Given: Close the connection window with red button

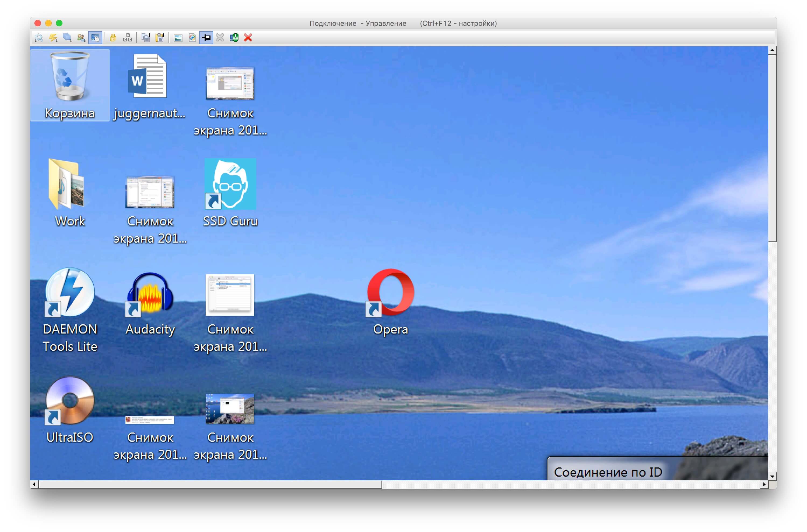Looking at the screenshot, I should 38,23.
